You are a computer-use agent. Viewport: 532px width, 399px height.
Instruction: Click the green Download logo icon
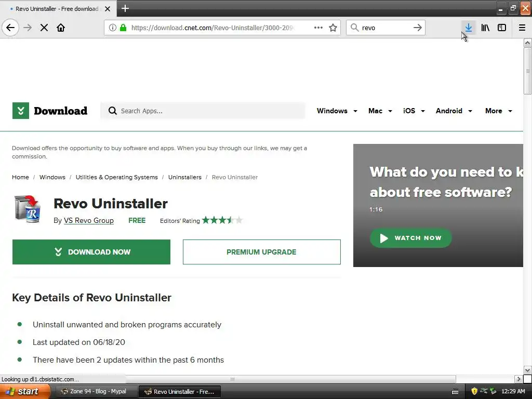tap(21, 111)
